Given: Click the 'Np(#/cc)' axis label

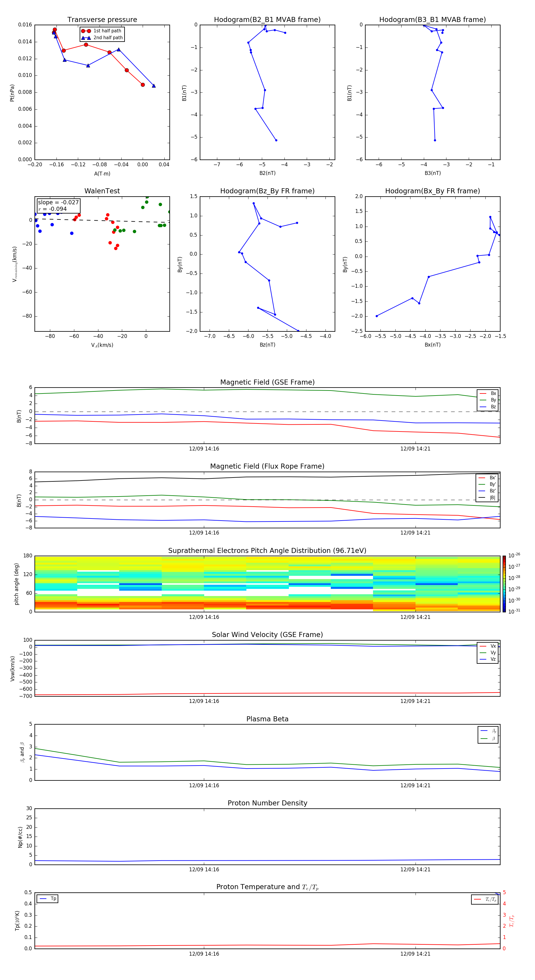Looking at the screenshot, I should click(20, 837).
